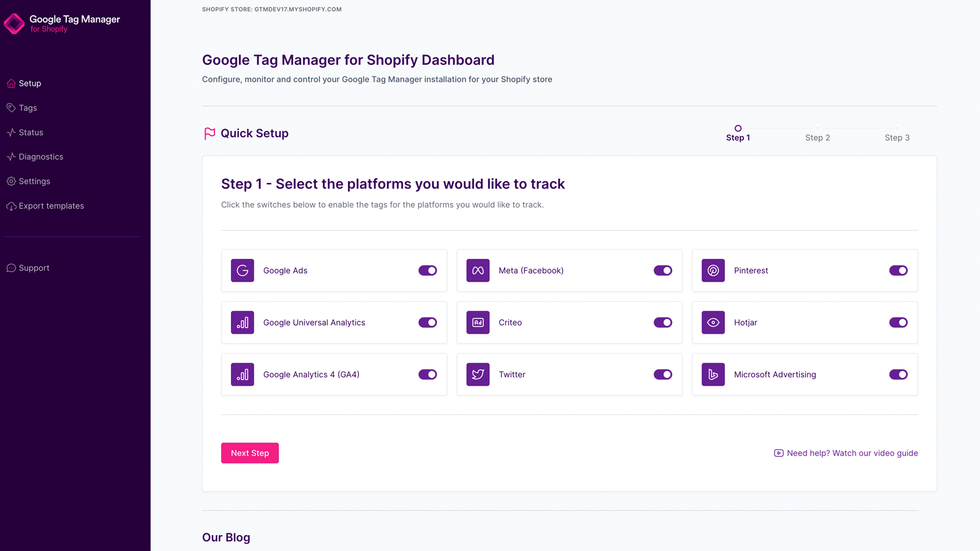Turn off the Criteo tracking switch
This screenshot has height=551, width=980.
point(663,323)
